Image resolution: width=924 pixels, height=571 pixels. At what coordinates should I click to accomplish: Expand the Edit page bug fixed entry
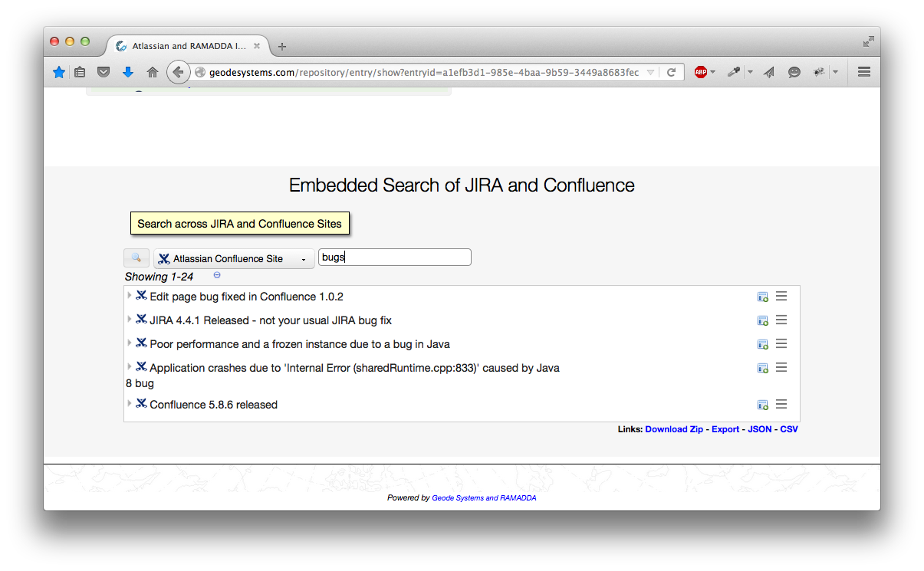130,295
